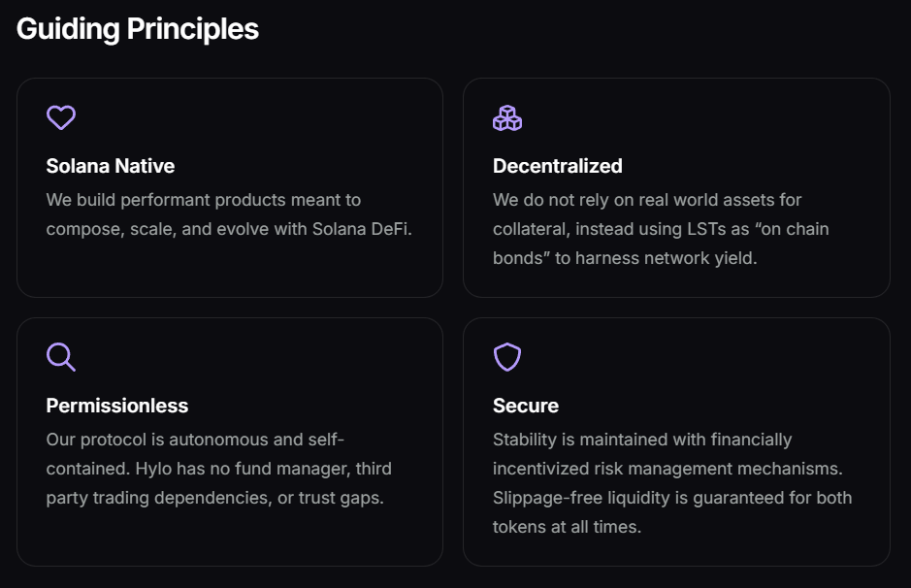The image size is (911, 588).
Task: Click the Secure card title
Action: [526, 406]
